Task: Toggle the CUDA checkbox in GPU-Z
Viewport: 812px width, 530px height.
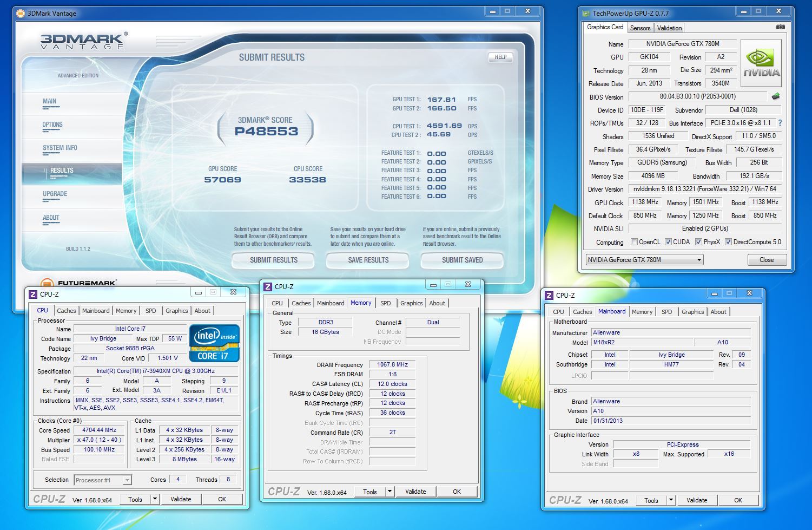Action: [x=668, y=242]
